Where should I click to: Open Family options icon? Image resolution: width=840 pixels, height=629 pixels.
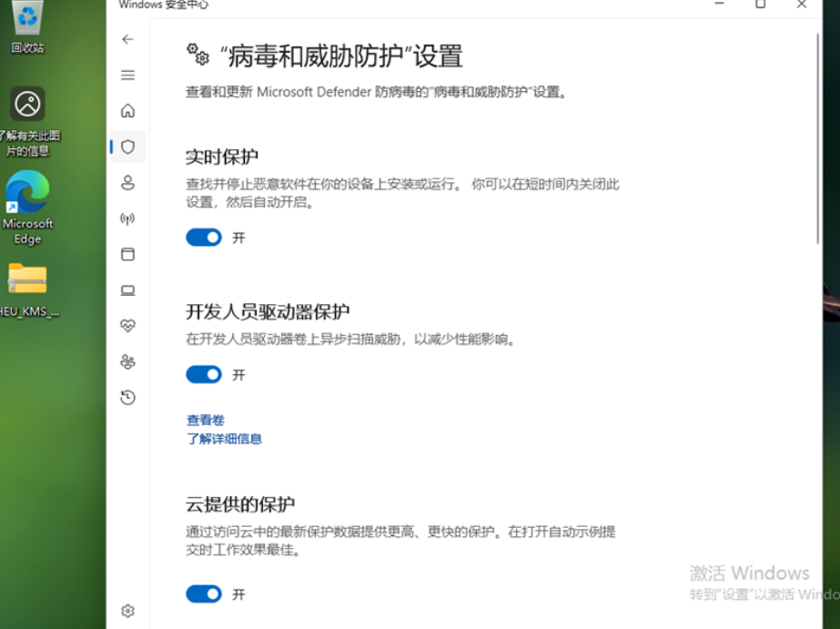tap(127, 361)
